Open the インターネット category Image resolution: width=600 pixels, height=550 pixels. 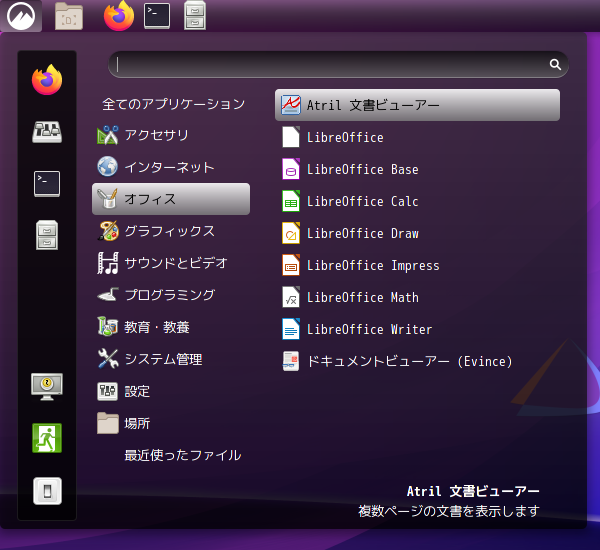(171, 167)
